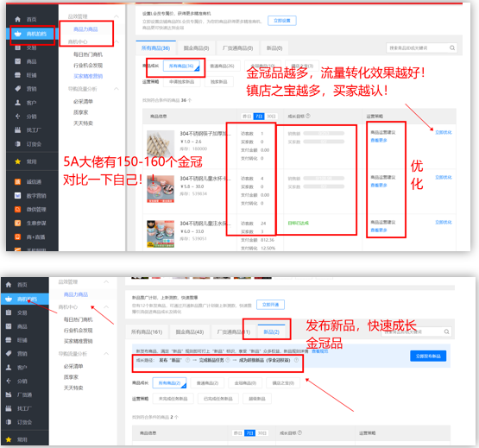Open 数字营销 icon in upper sidebar
This screenshot has height=448, width=479.
tap(18, 196)
